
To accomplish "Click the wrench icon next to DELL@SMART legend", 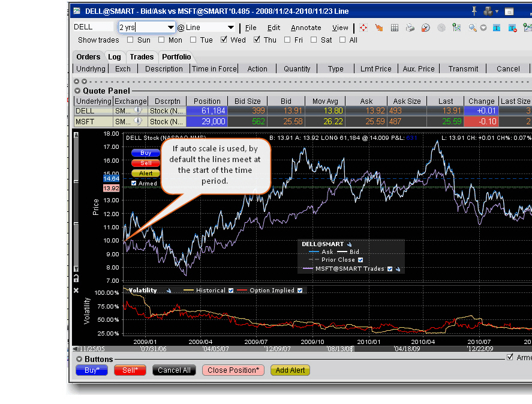I will click(x=349, y=244).
